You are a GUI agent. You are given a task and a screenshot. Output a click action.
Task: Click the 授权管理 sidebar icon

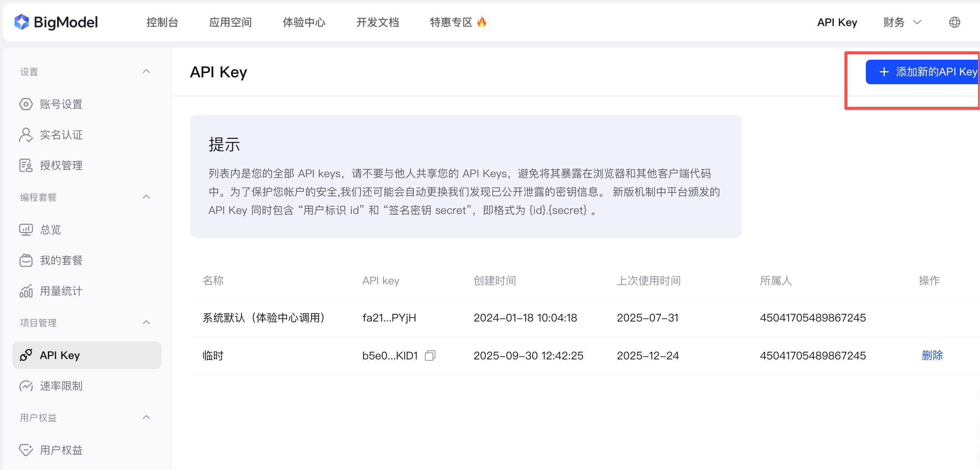[x=26, y=165]
